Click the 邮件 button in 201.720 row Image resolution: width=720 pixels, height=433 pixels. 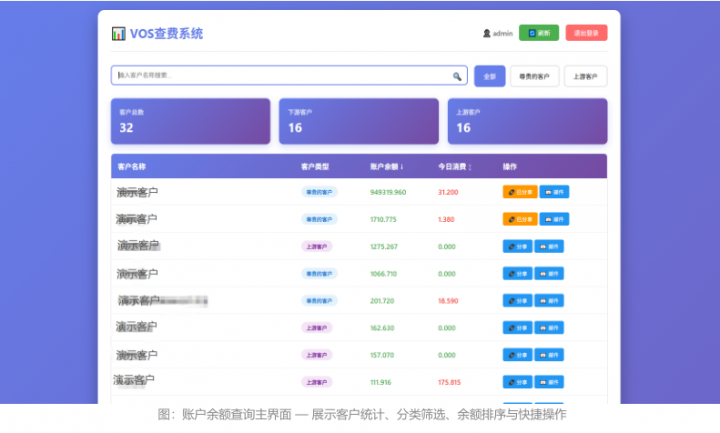tap(549, 301)
